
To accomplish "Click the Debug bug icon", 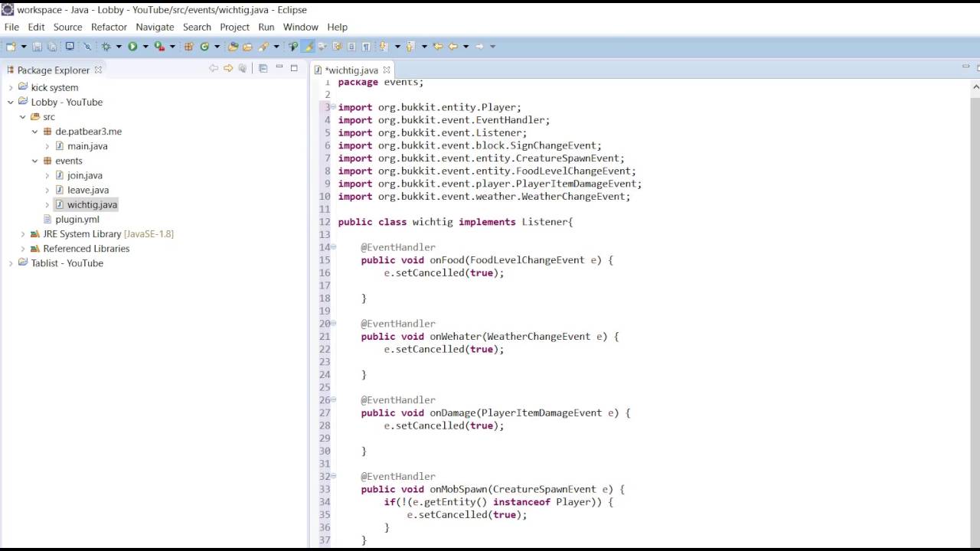I will pyautogui.click(x=106, y=47).
